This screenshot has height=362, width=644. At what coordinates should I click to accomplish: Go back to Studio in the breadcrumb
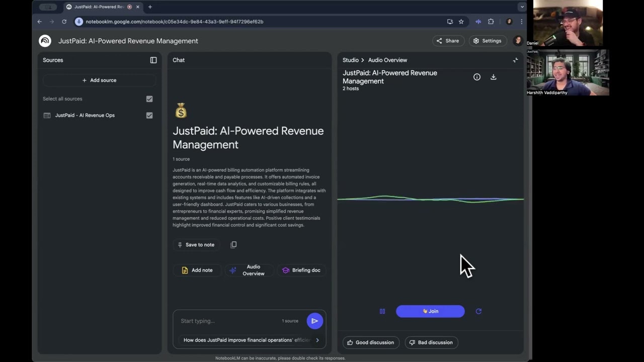351,60
